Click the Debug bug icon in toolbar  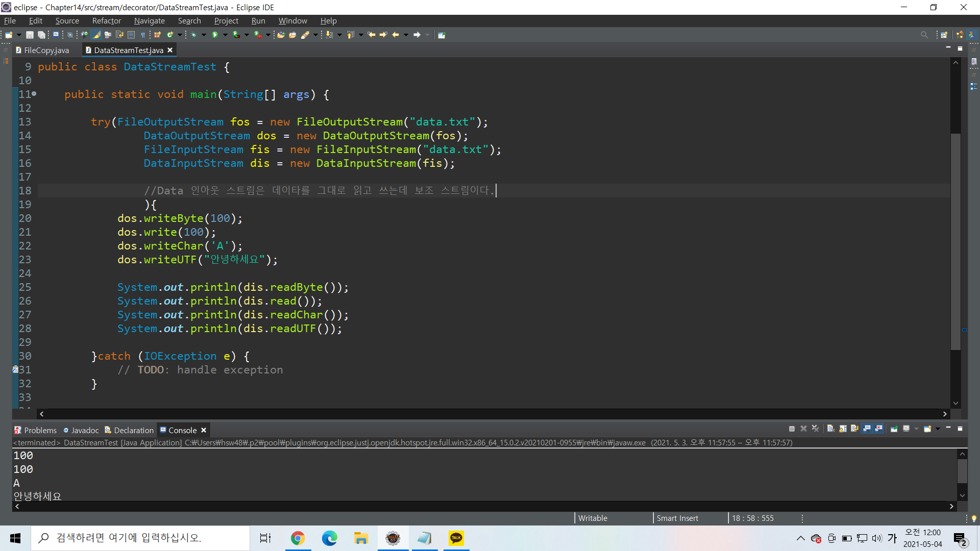tap(194, 35)
